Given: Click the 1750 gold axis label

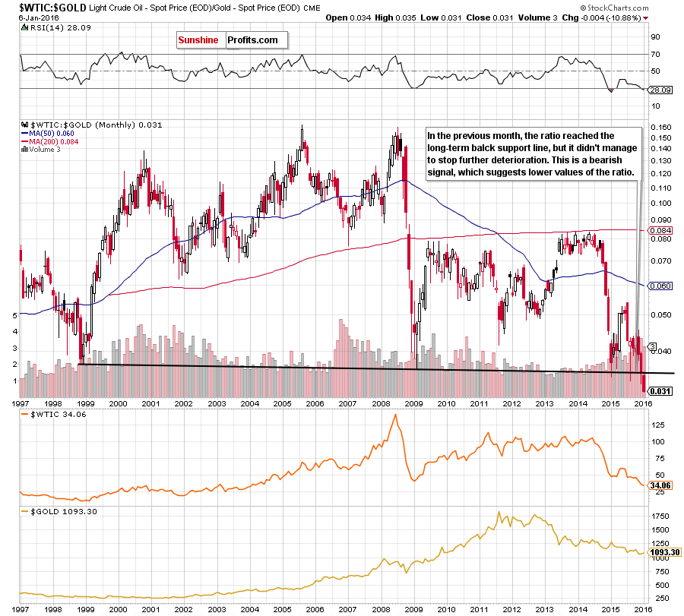Looking at the screenshot, I should (x=660, y=516).
